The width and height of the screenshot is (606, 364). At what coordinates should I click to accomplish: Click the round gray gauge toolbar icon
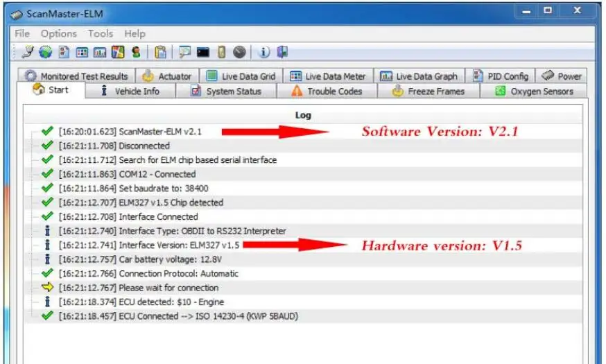click(240, 52)
